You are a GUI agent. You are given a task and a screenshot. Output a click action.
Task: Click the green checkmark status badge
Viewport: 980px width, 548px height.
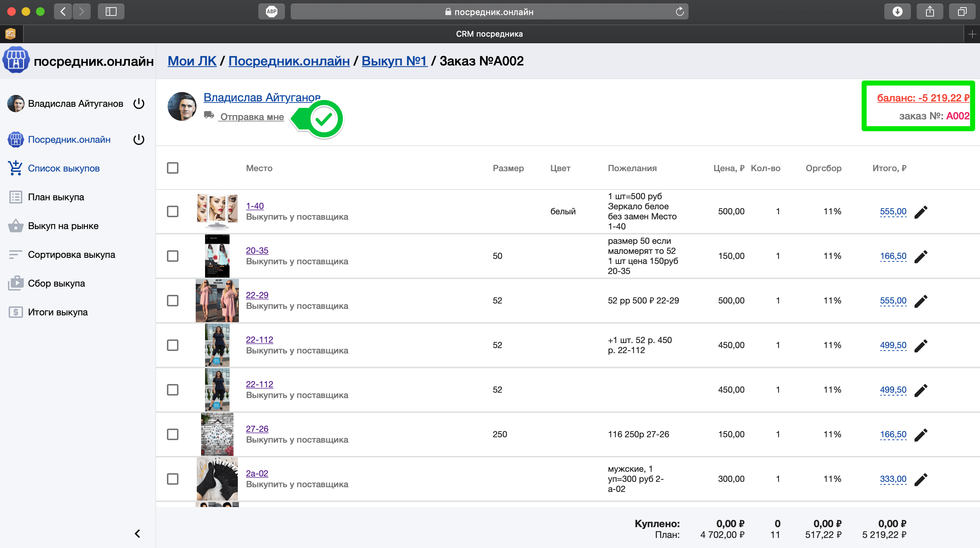[x=324, y=119]
